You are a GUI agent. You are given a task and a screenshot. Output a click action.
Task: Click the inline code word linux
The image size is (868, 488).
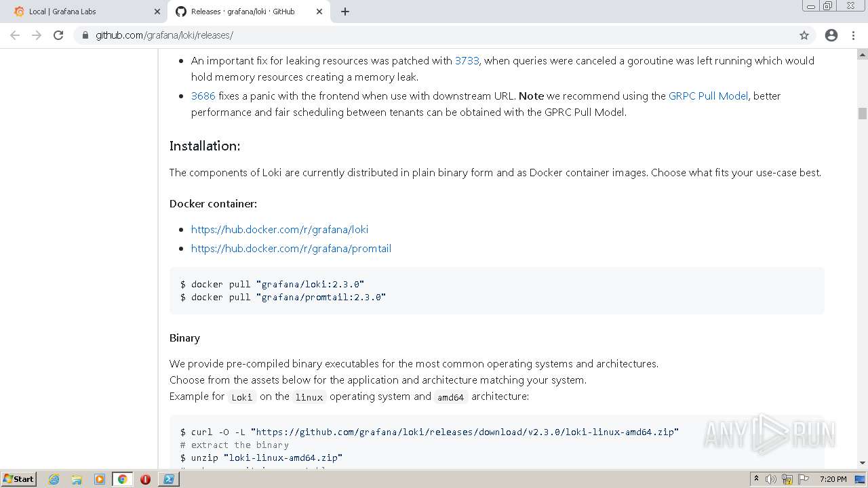click(309, 397)
